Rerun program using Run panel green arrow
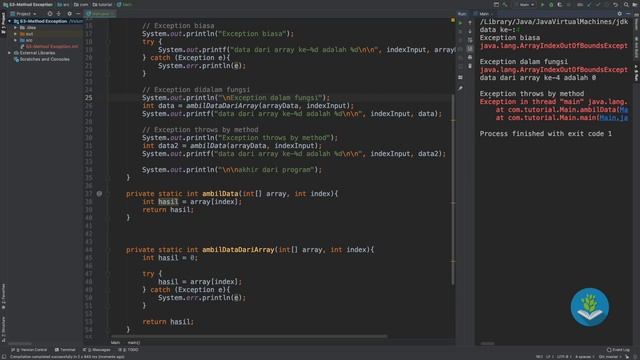Viewport: 640px width, 360px height. coord(460,23)
